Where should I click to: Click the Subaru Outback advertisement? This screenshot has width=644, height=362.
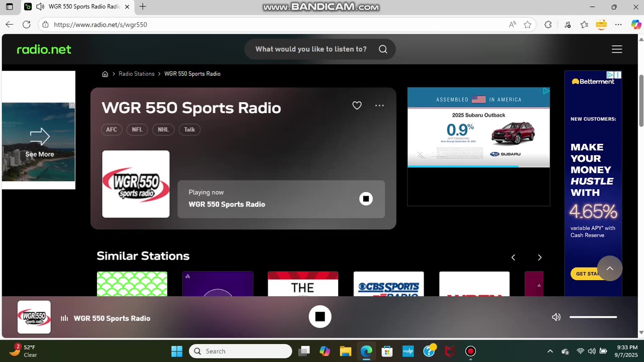tap(478, 128)
